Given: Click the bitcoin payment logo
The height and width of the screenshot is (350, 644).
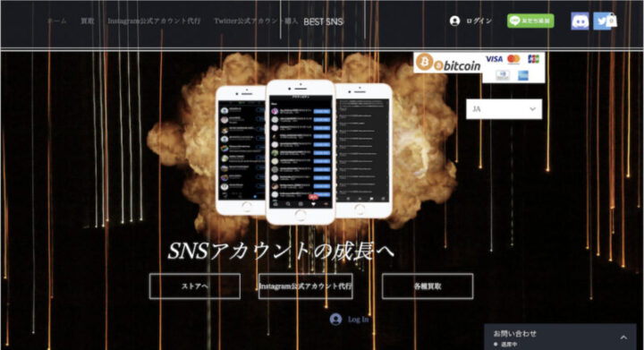Looking at the screenshot, I should click(x=448, y=63).
